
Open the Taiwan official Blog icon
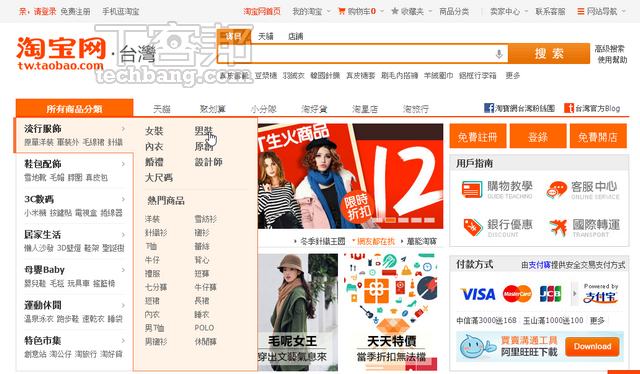pyautogui.click(x=569, y=108)
